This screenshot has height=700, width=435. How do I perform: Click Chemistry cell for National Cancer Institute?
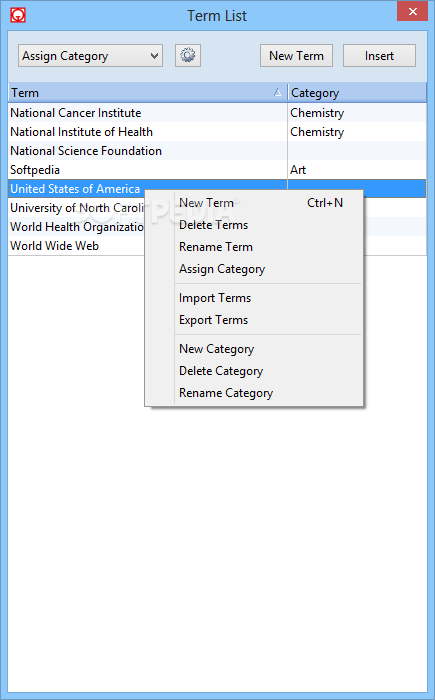pyautogui.click(x=357, y=113)
